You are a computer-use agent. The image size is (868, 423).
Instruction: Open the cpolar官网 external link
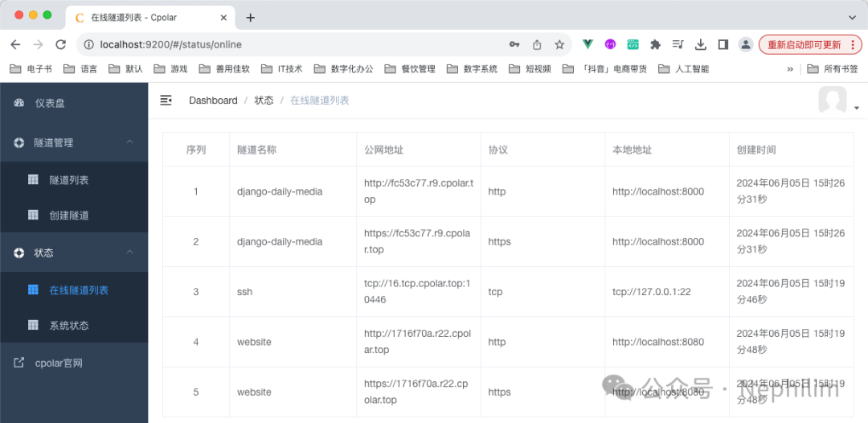(x=74, y=363)
